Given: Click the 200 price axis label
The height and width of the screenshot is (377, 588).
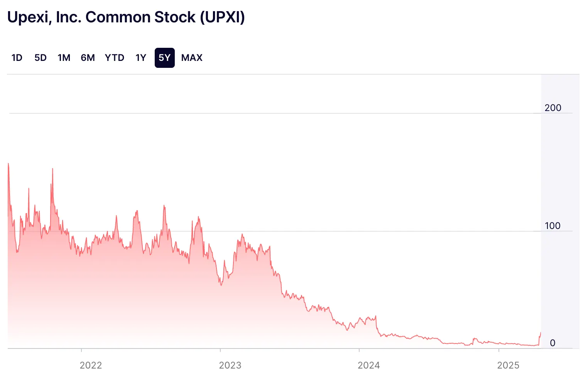Looking at the screenshot, I should pyautogui.click(x=553, y=108).
